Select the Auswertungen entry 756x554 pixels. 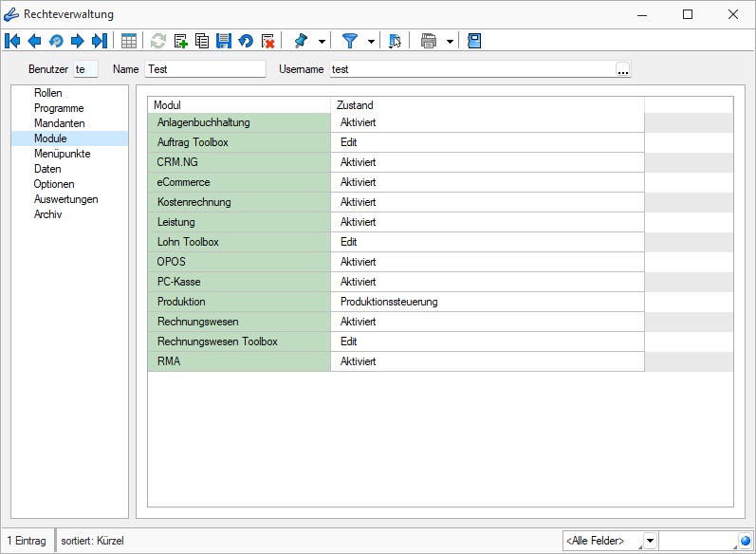65,199
